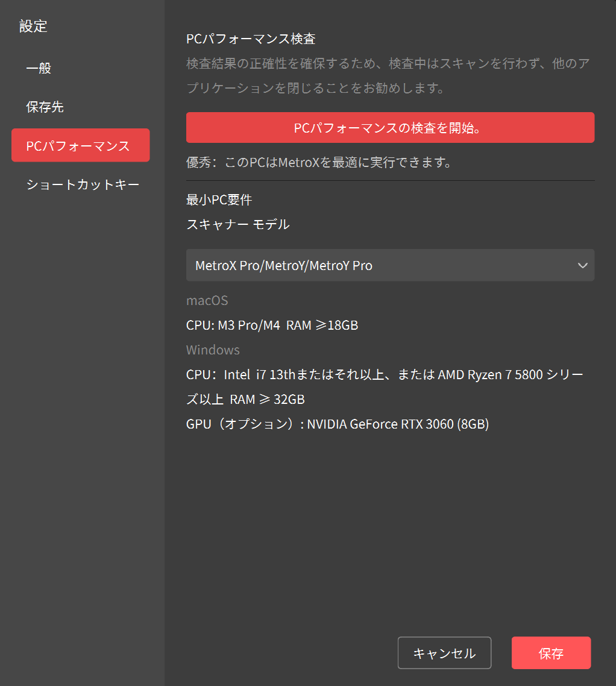Viewport: 616px width, 686px height.
Task: Start the PC performance check
Action: 390,127
